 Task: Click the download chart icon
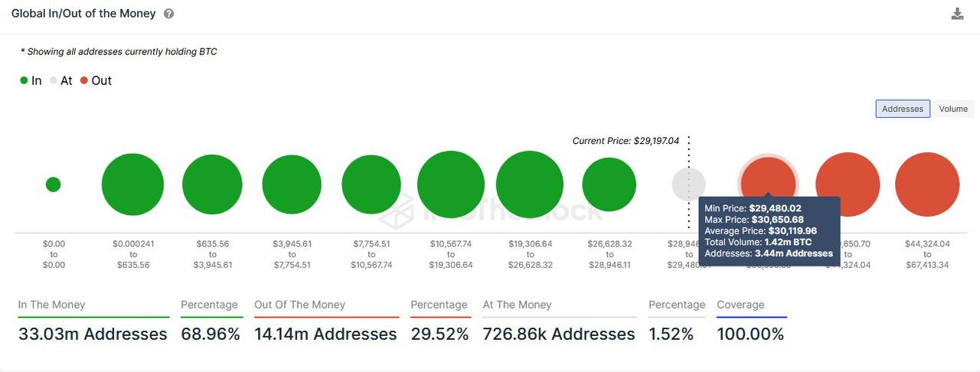click(957, 14)
